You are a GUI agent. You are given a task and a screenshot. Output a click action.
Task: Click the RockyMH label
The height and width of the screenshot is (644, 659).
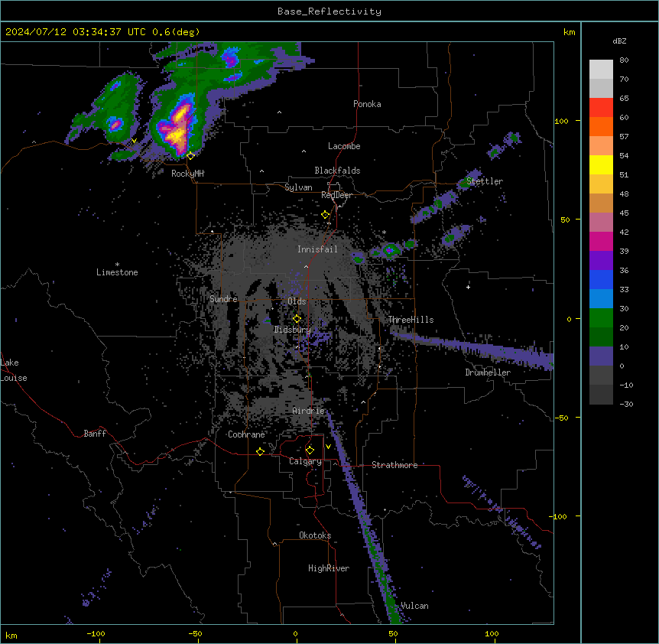[x=187, y=174]
